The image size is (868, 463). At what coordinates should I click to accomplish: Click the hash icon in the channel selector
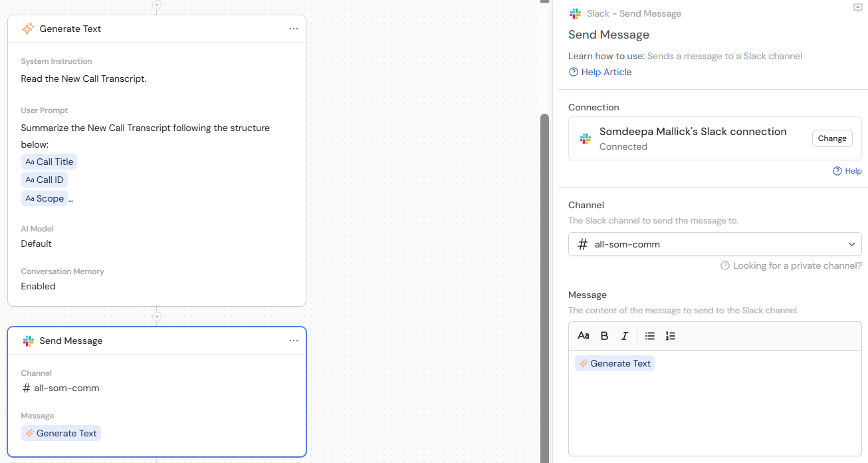tap(582, 244)
